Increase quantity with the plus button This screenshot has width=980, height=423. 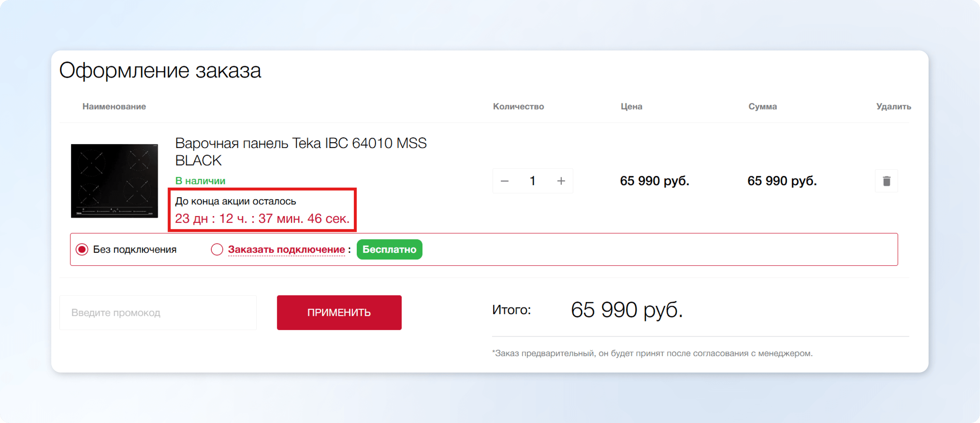pos(561,181)
